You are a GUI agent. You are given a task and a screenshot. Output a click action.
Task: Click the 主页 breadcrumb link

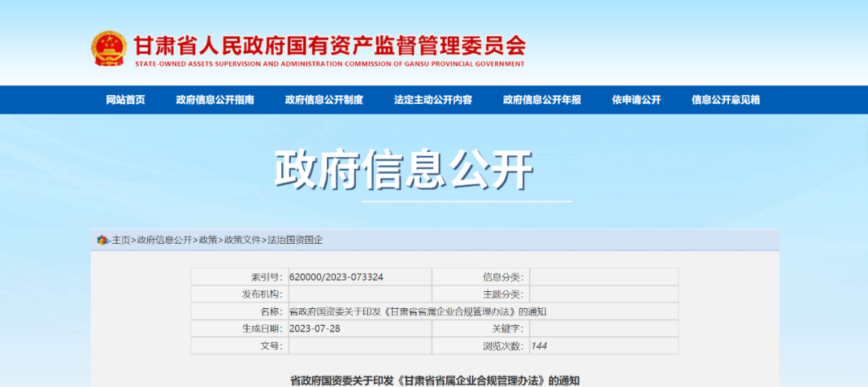coord(121,240)
